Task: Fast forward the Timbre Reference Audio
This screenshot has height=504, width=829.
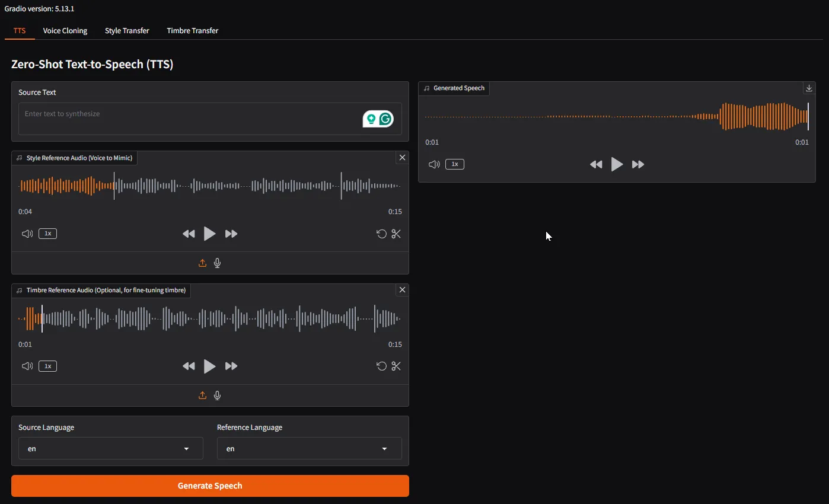Action: [x=231, y=366]
